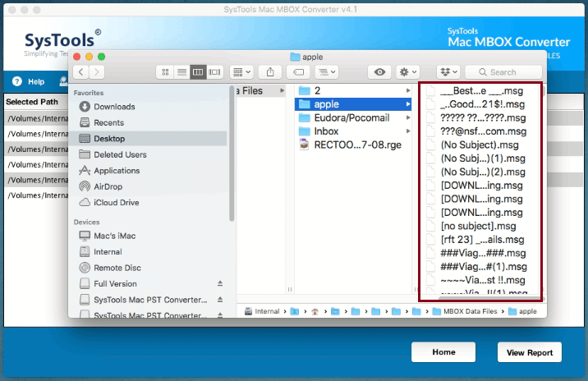This screenshot has width=588, height=381.
Task: Select the Eudora/Pocomail folder
Action: click(x=353, y=117)
